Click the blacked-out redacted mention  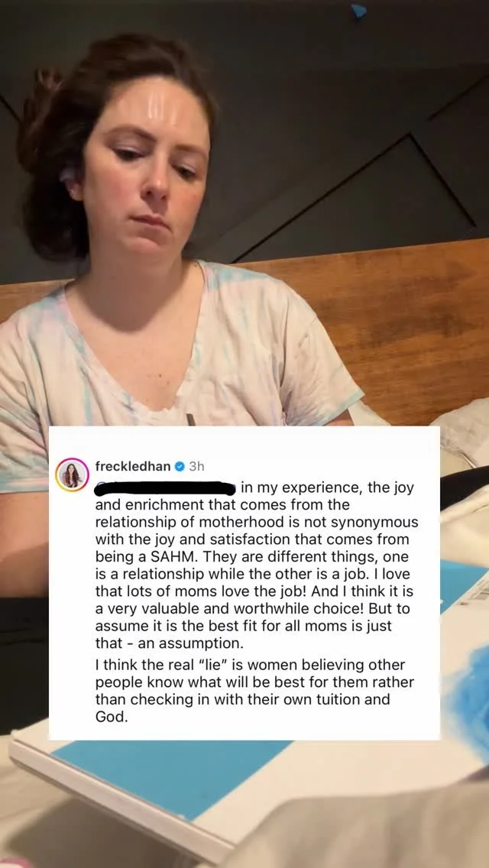(x=166, y=489)
